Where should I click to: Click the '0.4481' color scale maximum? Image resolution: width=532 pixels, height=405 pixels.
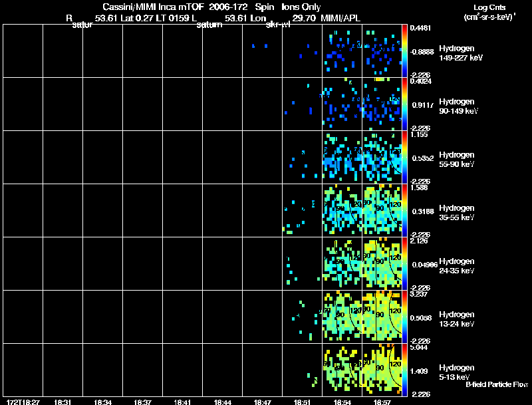pos(420,28)
